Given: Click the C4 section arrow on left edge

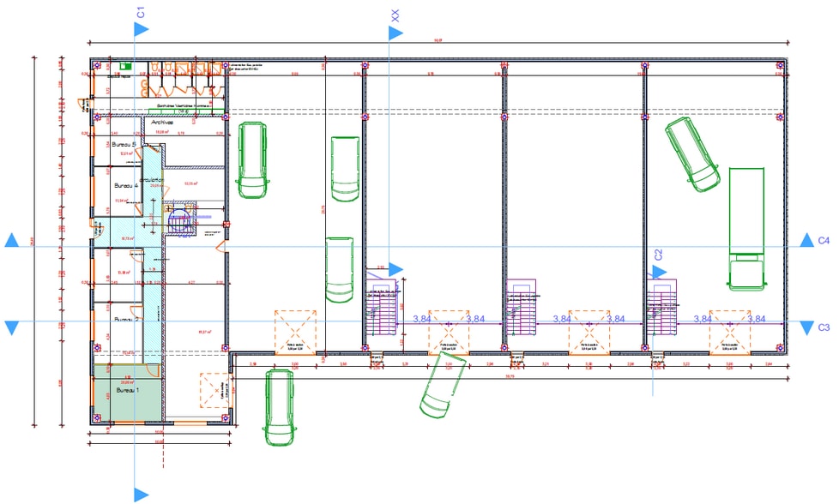Looking at the screenshot, I should 11,241.
